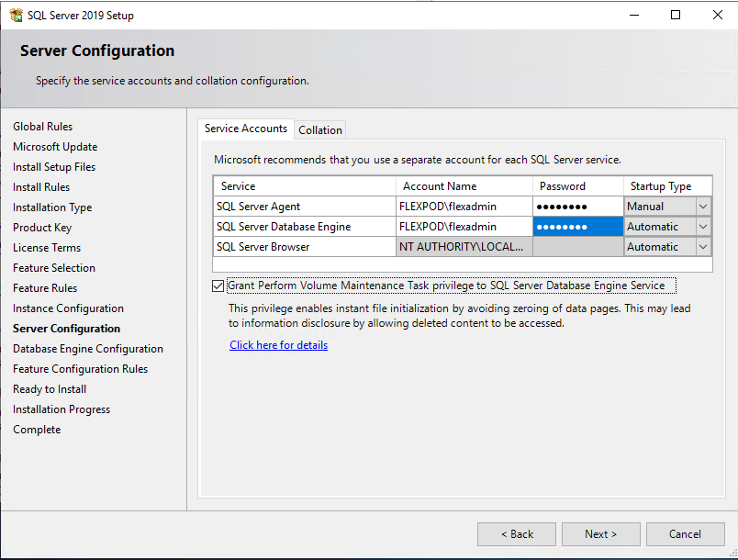The height and width of the screenshot is (560, 738).
Task: Select Instance Configuration step
Action: point(68,308)
